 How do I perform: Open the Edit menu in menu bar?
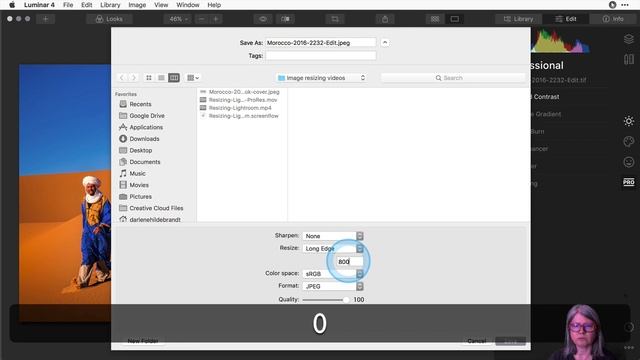[87, 5]
